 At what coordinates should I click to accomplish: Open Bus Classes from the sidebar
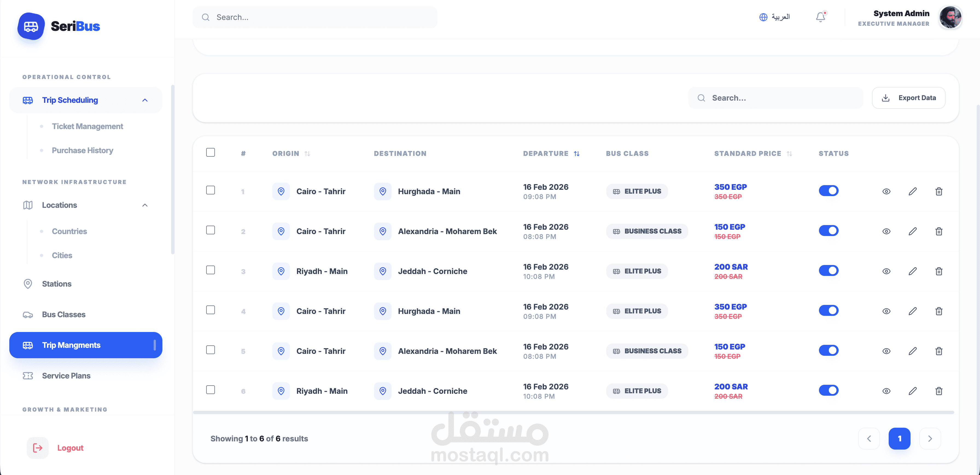tap(63, 315)
